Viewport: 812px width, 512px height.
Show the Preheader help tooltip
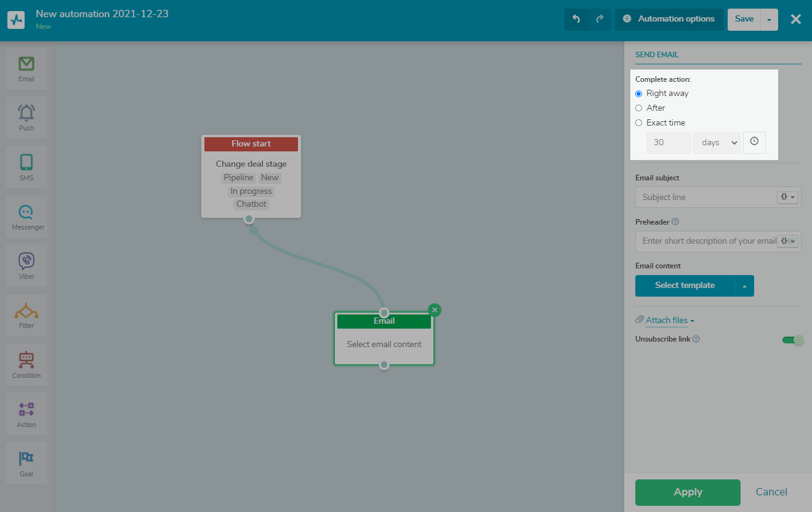[675, 222]
